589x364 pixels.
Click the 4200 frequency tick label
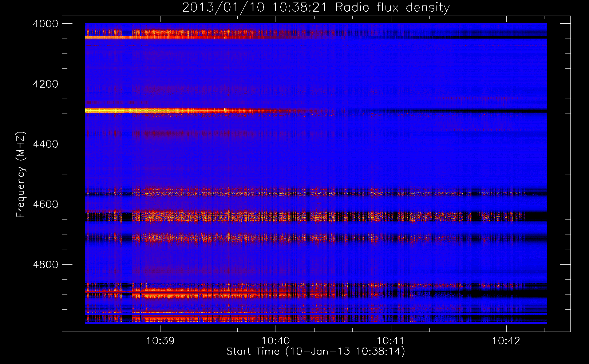46,84
